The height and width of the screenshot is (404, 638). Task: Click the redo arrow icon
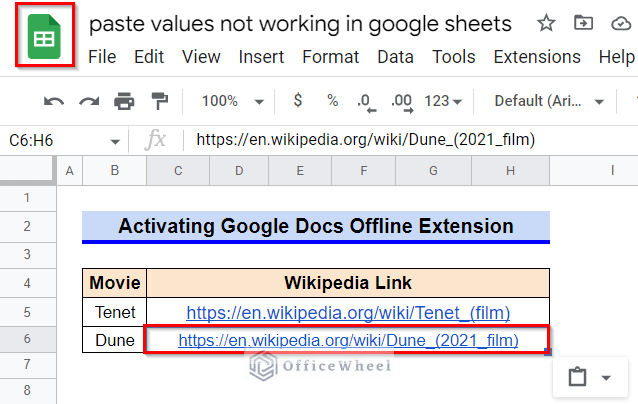(89, 101)
